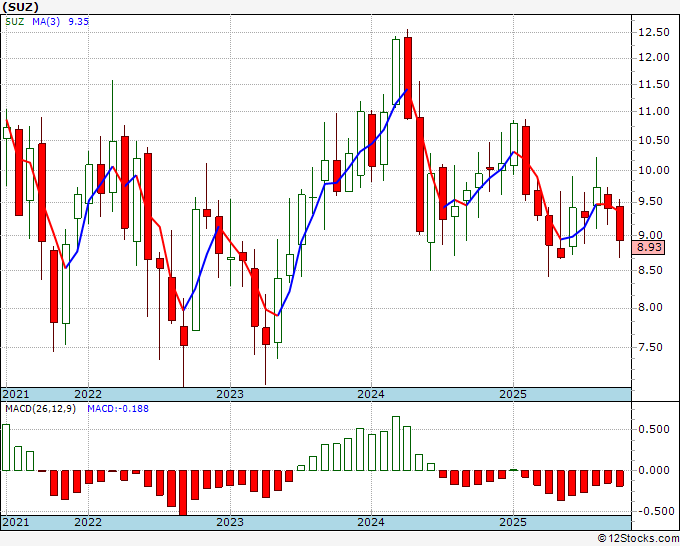Click the 10.00 price axis label
The width and height of the screenshot is (680, 546).
(x=654, y=170)
